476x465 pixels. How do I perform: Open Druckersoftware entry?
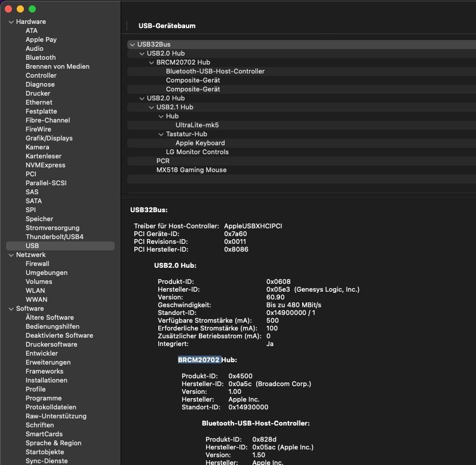(51, 344)
